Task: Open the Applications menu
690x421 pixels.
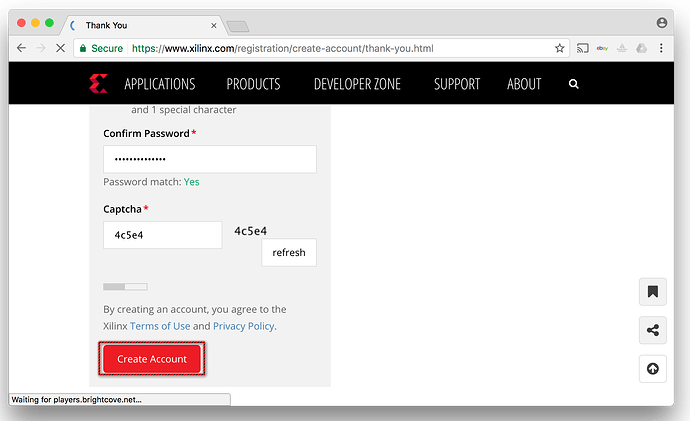Action: (x=160, y=84)
